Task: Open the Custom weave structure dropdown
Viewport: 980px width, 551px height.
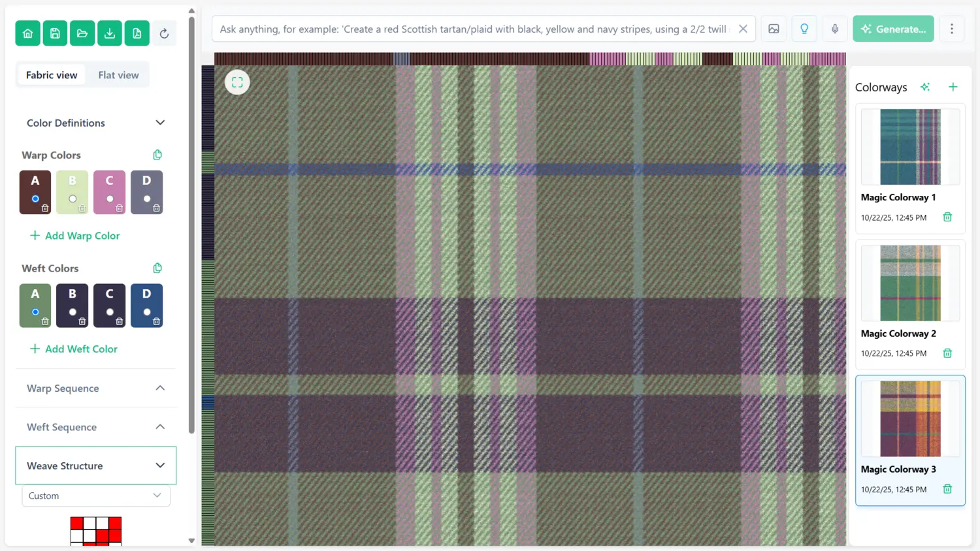Action: tap(95, 496)
